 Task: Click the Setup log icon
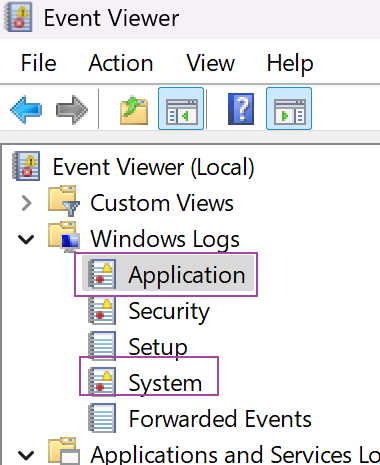pyautogui.click(x=102, y=346)
